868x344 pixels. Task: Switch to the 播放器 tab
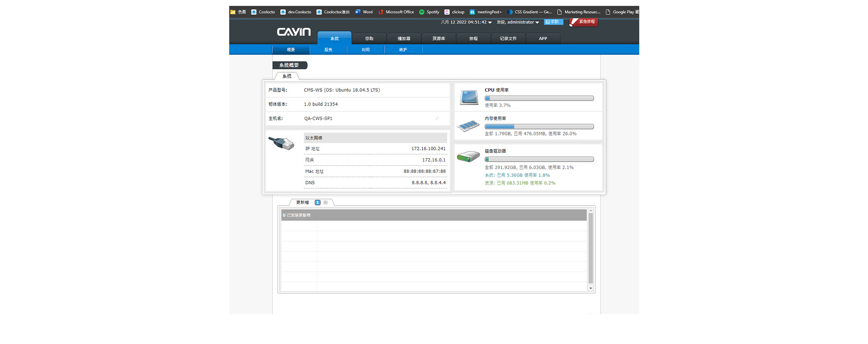404,38
